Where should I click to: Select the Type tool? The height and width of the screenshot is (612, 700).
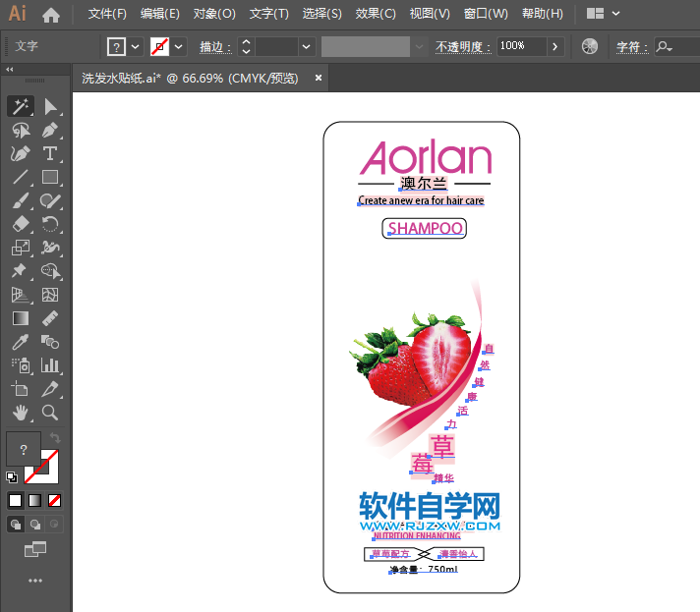pos(50,153)
